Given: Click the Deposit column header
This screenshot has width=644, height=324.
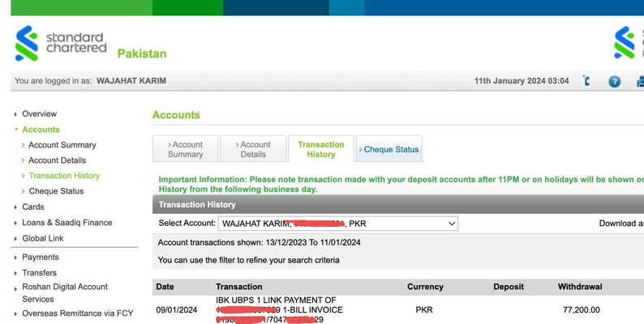Looking at the screenshot, I should (x=509, y=287).
